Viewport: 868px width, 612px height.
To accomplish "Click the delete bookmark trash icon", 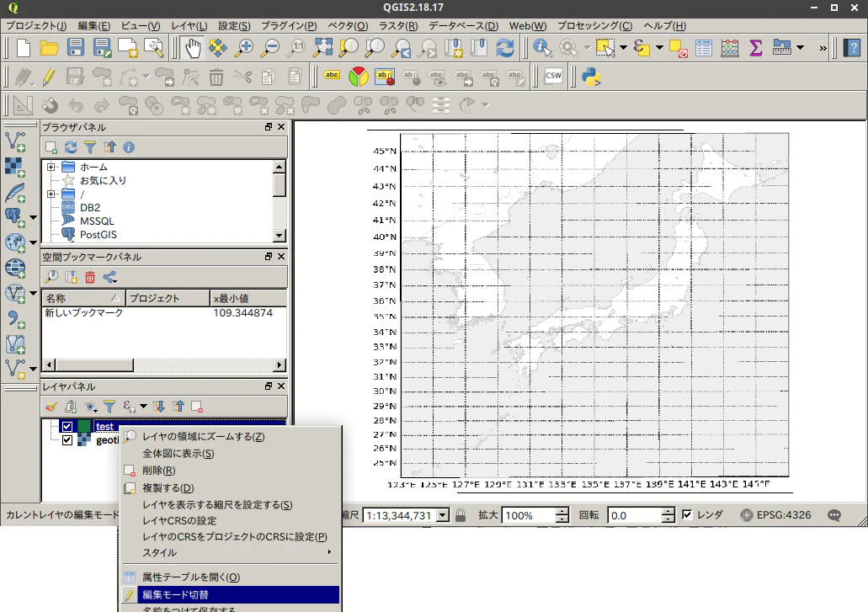I will pos(90,277).
